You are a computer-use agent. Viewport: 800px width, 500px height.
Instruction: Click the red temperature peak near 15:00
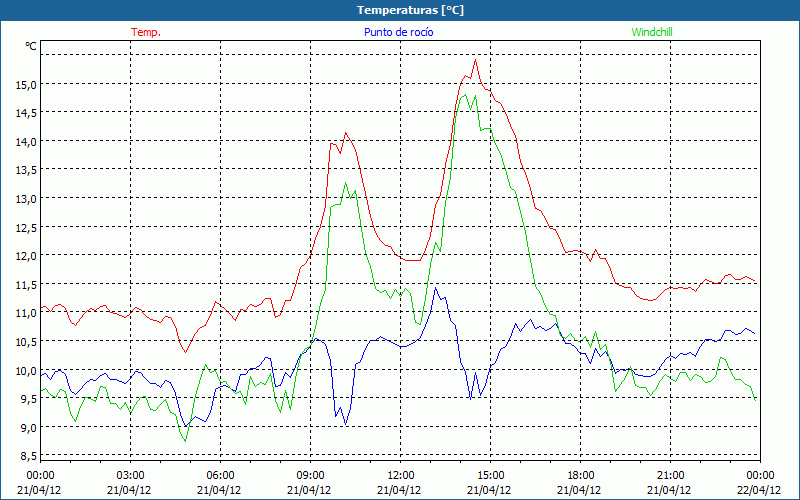coord(476,60)
